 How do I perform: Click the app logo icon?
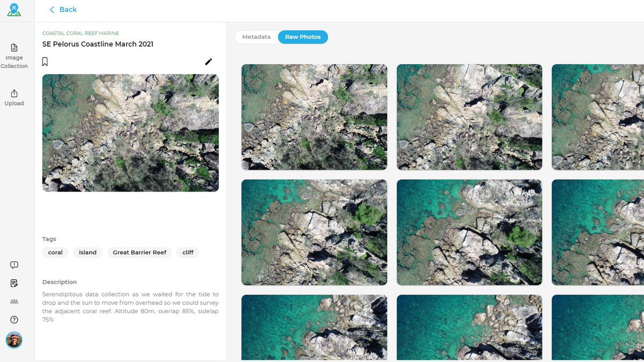pyautogui.click(x=14, y=10)
